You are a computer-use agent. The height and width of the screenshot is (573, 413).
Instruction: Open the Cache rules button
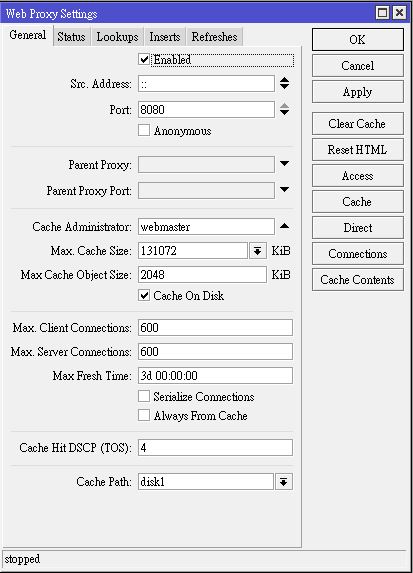tap(358, 202)
